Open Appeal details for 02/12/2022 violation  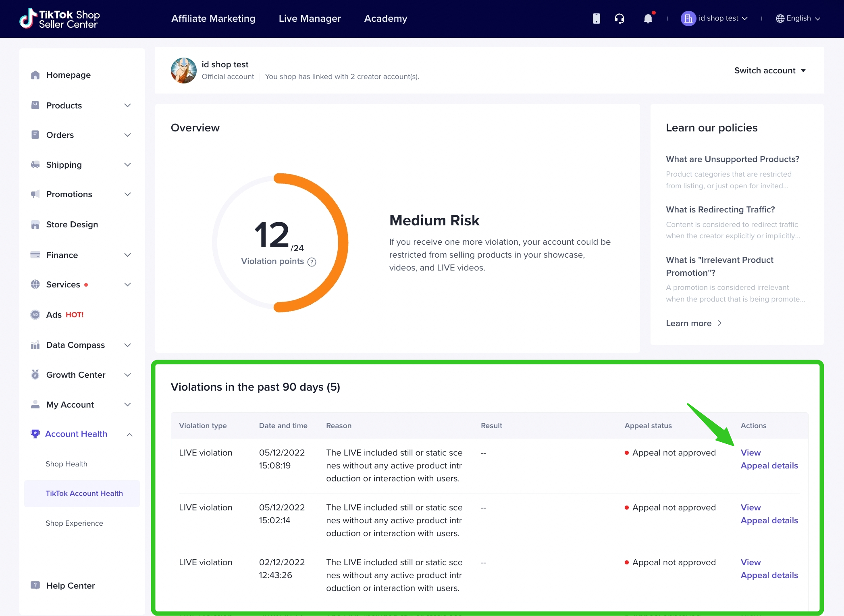click(769, 575)
